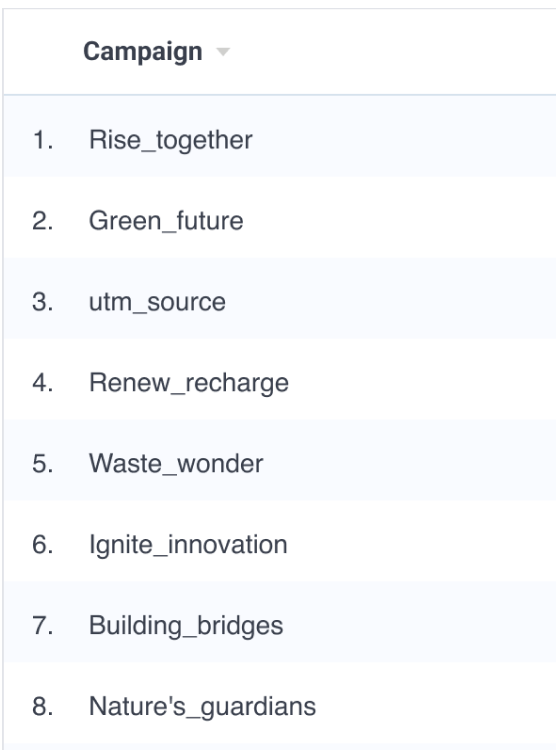
Task: Click row number 3 index
Action: click(43, 302)
